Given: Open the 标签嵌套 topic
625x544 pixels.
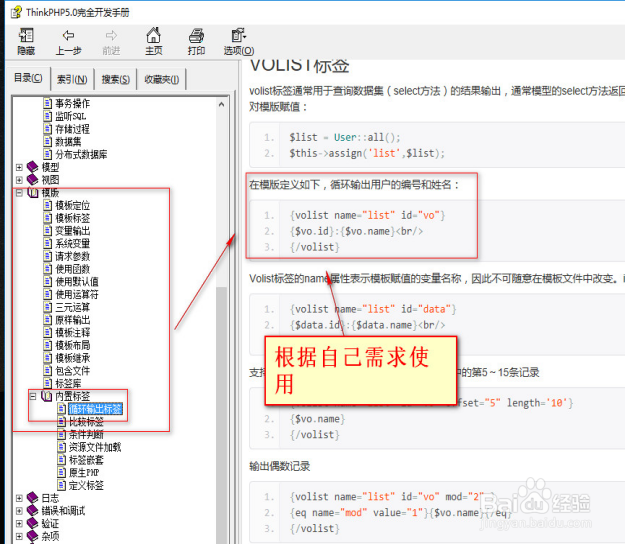Looking at the screenshot, I should (86, 460).
